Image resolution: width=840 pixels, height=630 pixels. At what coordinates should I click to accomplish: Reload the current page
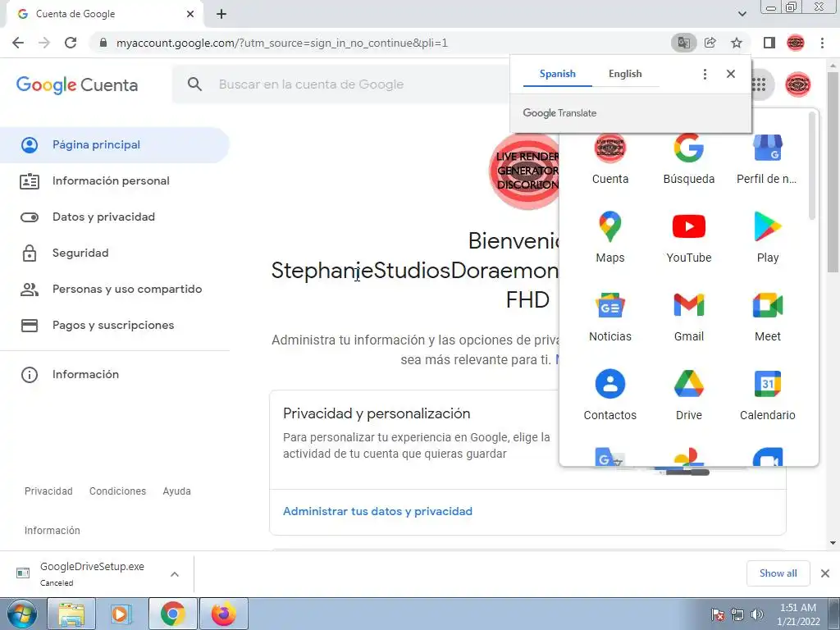pos(71,43)
